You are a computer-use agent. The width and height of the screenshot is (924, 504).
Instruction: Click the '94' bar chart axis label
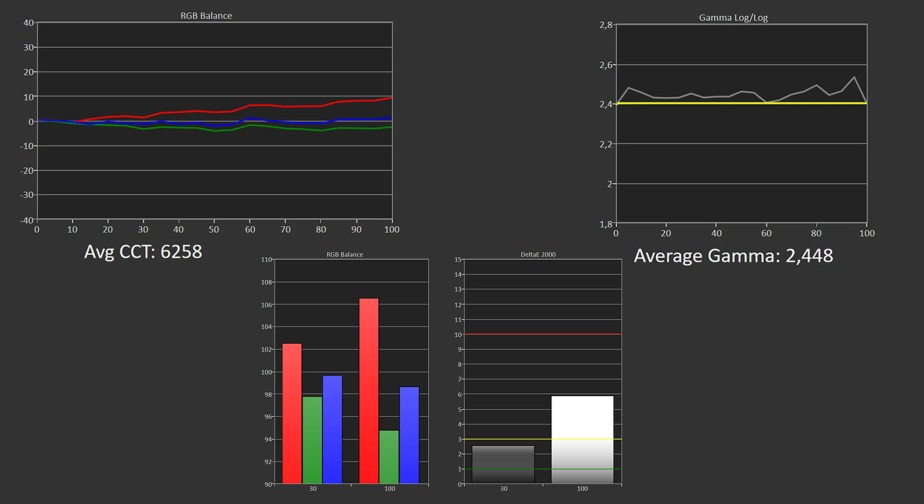(x=268, y=439)
